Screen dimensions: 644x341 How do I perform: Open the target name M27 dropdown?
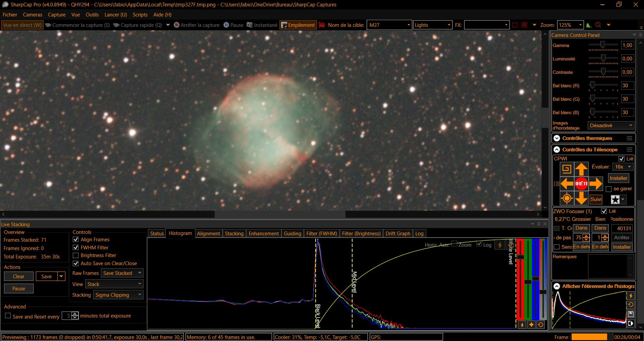(389, 25)
